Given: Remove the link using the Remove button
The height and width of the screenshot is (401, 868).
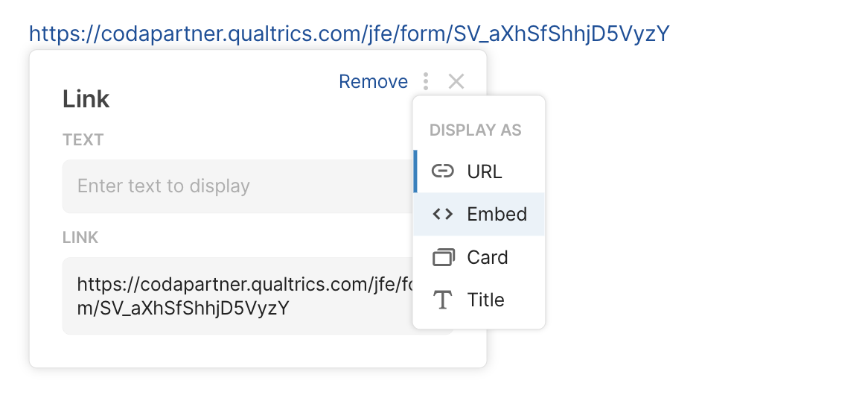Looking at the screenshot, I should 373,81.
